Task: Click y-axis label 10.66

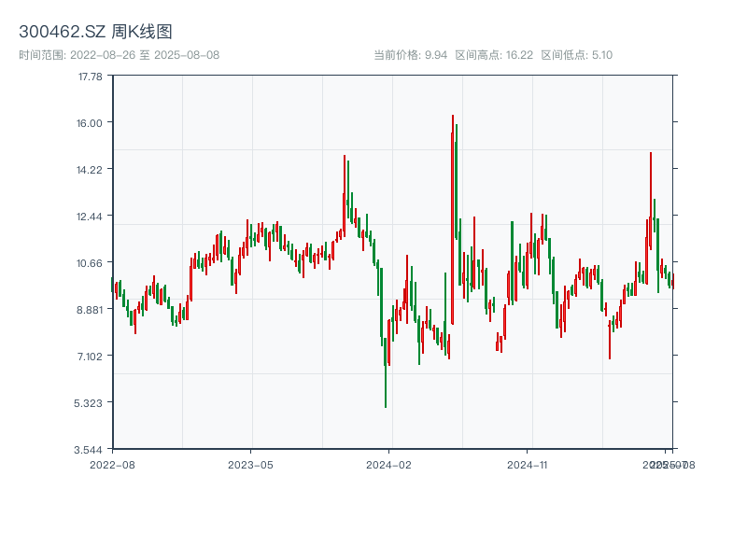Action: (x=90, y=263)
